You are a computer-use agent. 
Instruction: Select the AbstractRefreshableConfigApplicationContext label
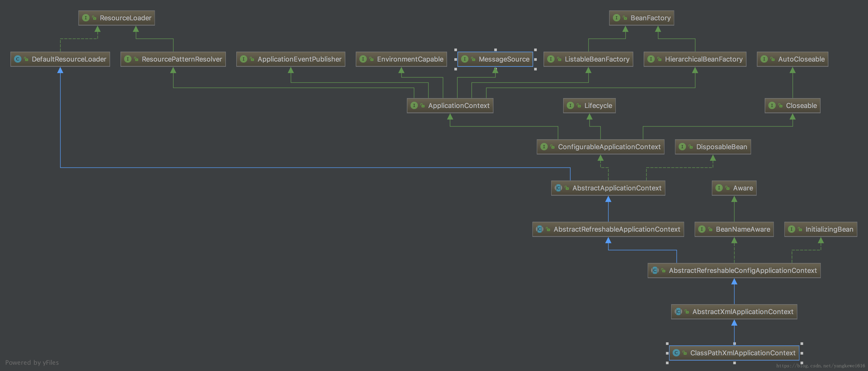[743, 270]
